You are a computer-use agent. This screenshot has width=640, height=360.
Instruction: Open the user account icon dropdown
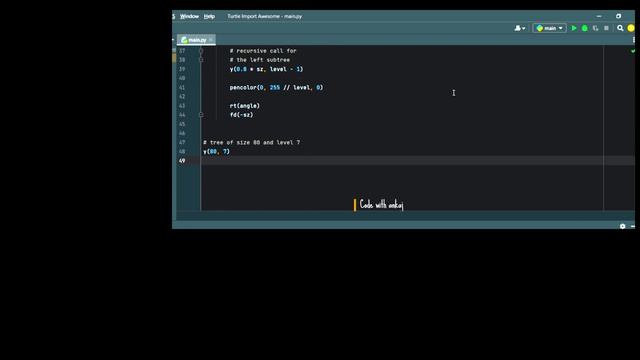[520, 28]
